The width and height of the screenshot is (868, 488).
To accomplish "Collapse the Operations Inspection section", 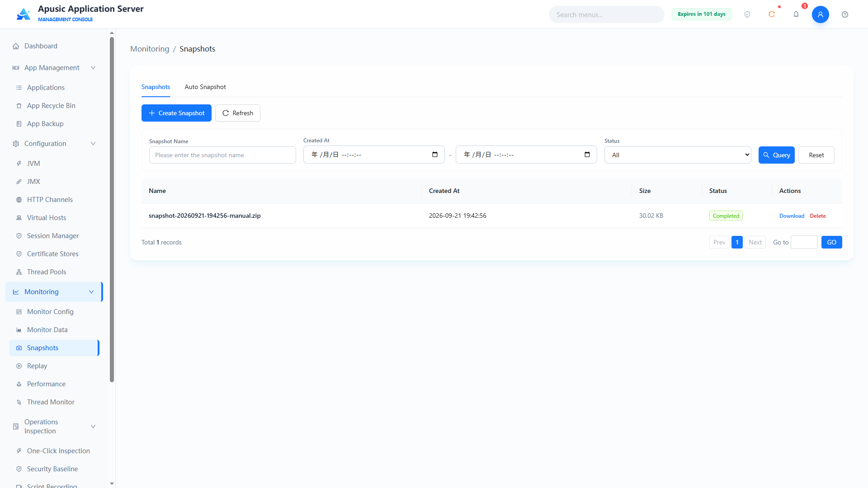I will [93, 427].
